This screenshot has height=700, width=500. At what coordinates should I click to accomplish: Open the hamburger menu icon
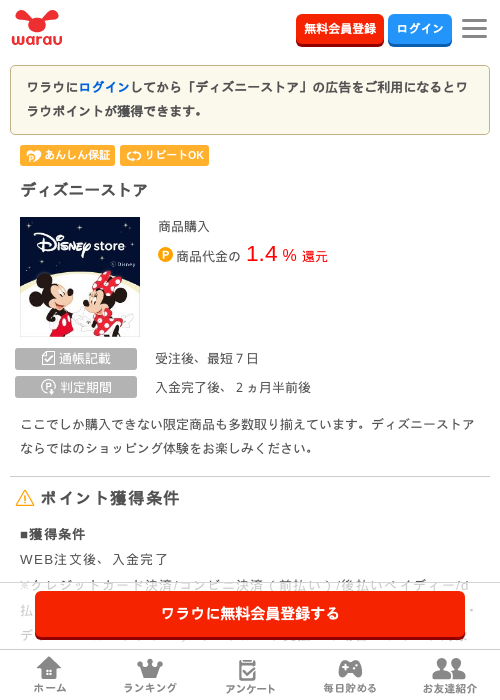pyautogui.click(x=474, y=29)
